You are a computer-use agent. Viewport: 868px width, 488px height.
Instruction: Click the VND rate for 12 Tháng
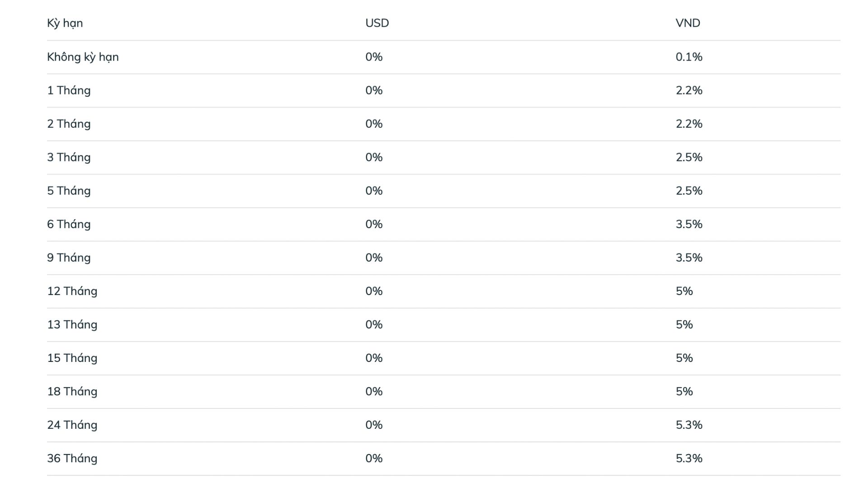click(x=684, y=291)
